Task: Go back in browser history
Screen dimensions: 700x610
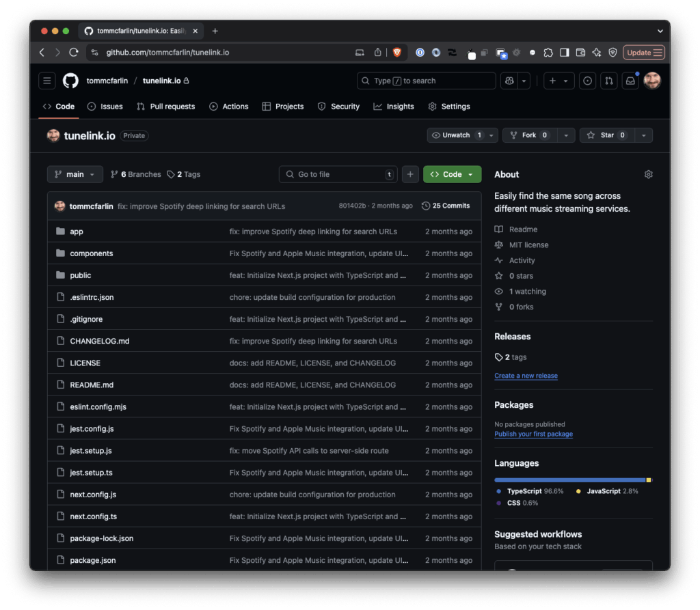Action: [x=42, y=53]
